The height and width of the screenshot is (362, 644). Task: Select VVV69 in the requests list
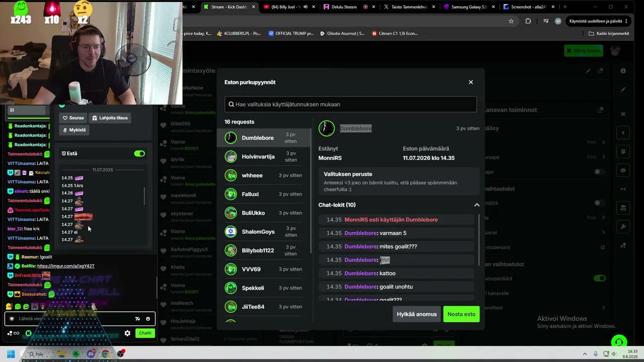pos(264,269)
